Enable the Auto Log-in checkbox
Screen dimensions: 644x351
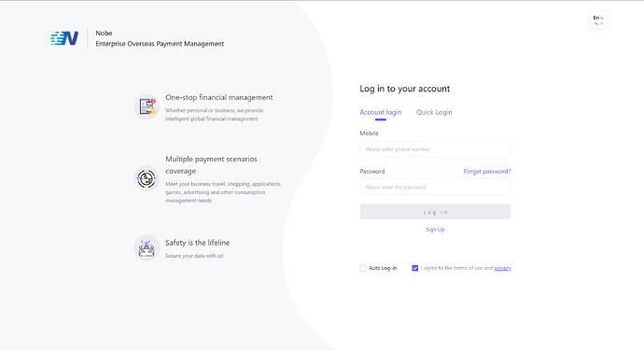(363, 268)
